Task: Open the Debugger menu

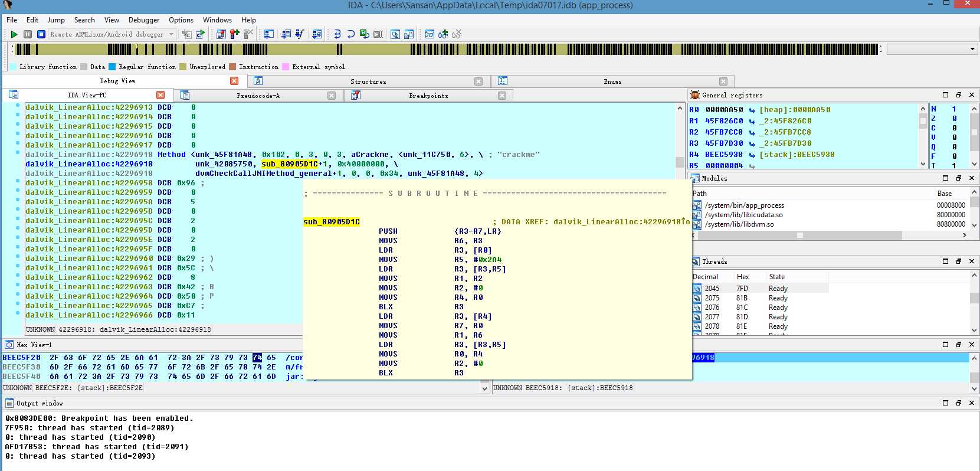Action: pos(144,19)
